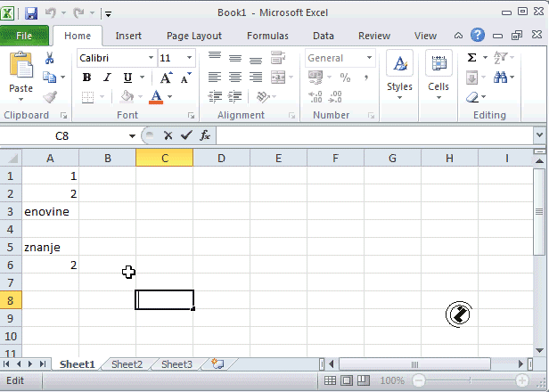Click the AutoSum sigma icon
The height and width of the screenshot is (392, 549).
pos(471,58)
